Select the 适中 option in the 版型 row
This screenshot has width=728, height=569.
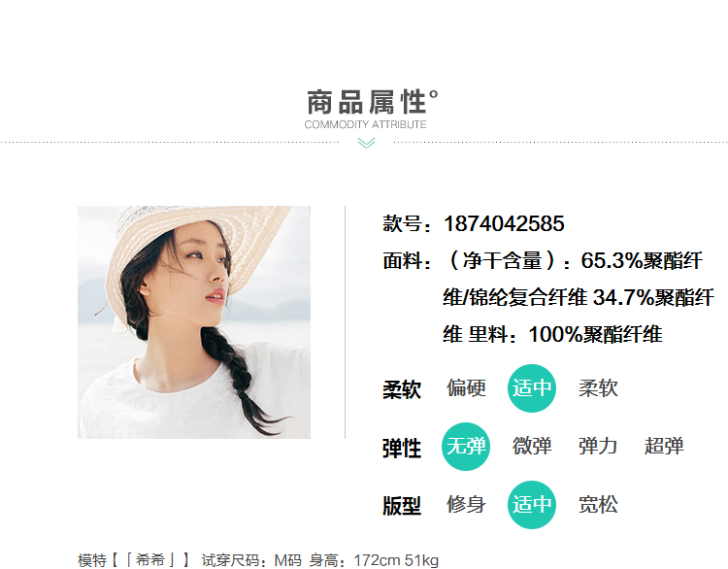point(532,505)
